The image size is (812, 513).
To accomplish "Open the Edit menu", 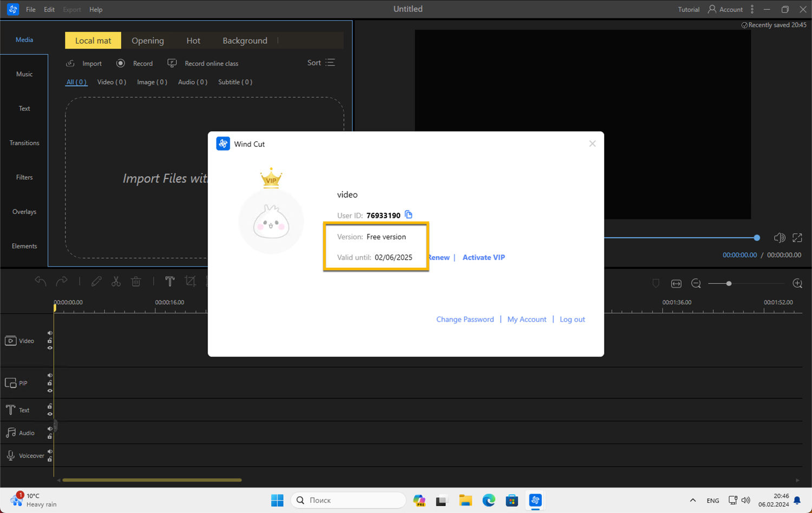I will pyautogui.click(x=49, y=9).
